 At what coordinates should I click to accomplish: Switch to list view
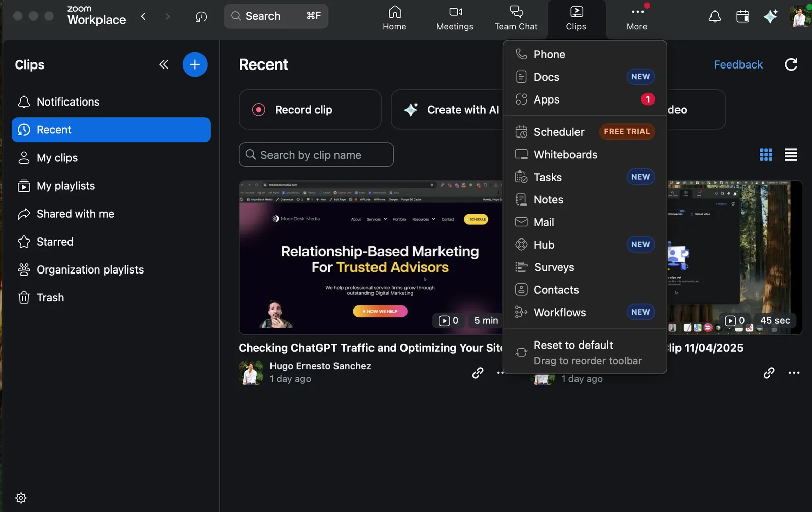[x=791, y=155]
